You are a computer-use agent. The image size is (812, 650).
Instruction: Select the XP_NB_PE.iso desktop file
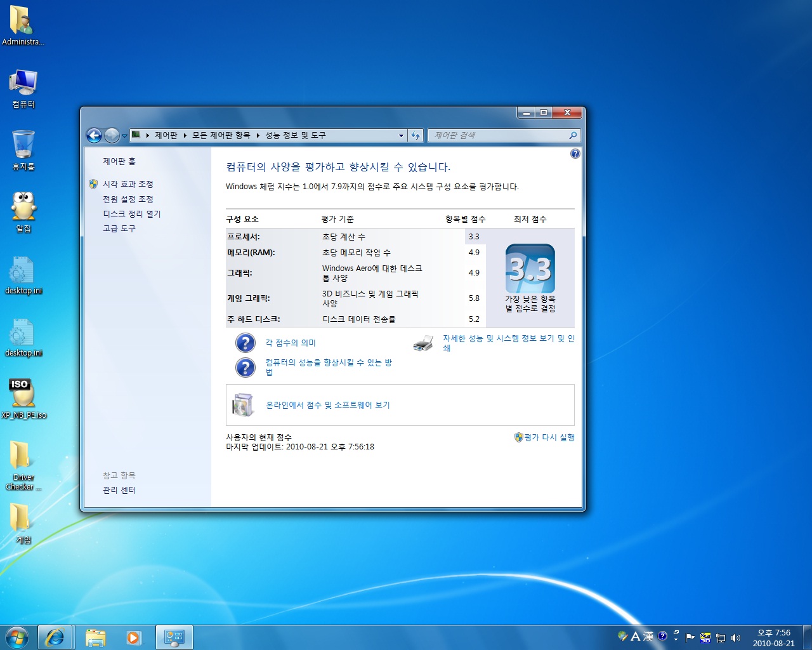pos(23,399)
